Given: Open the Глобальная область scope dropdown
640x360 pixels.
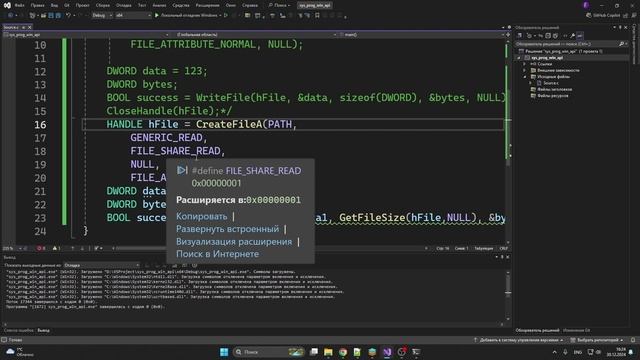Looking at the screenshot, I should [255, 35].
